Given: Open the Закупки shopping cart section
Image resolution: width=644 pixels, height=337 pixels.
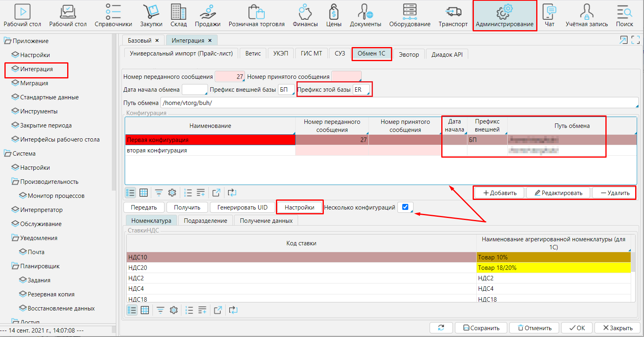Looking at the screenshot, I should coord(151,16).
